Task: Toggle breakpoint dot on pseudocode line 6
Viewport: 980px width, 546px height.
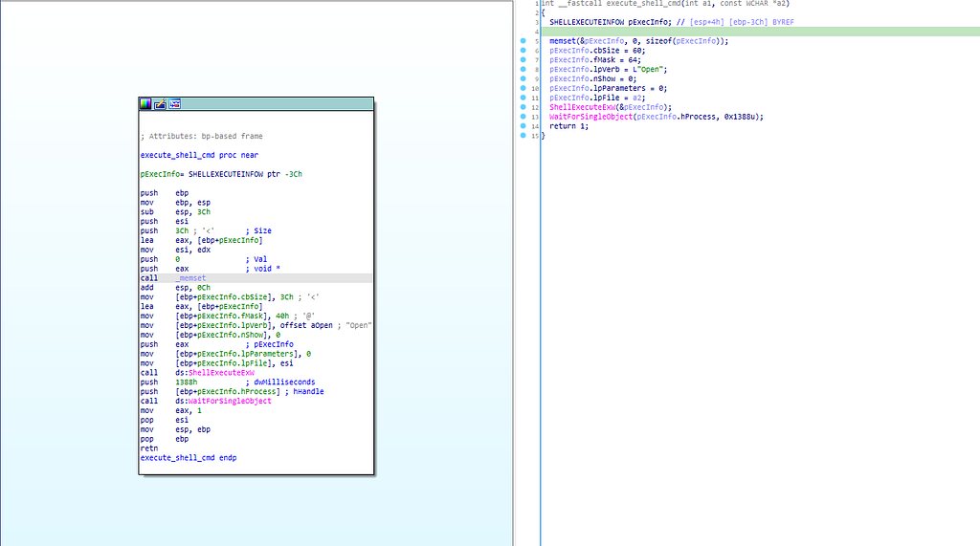Action: coord(523,51)
